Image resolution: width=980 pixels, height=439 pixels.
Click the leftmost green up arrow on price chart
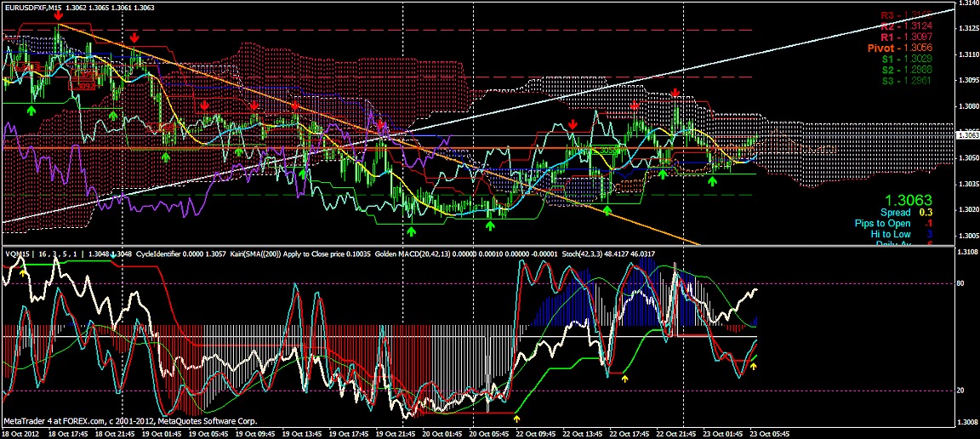click(x=31, y=110)
